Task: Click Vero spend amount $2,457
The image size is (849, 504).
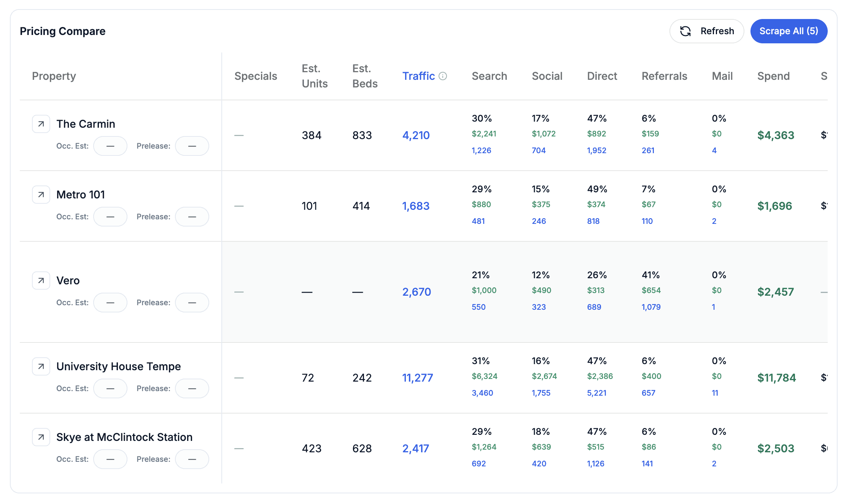Action: click(x=776, y=292)
